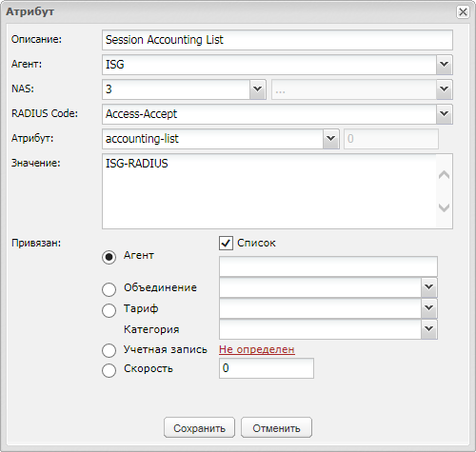Click the Не определен link

[x=257, y=349]
